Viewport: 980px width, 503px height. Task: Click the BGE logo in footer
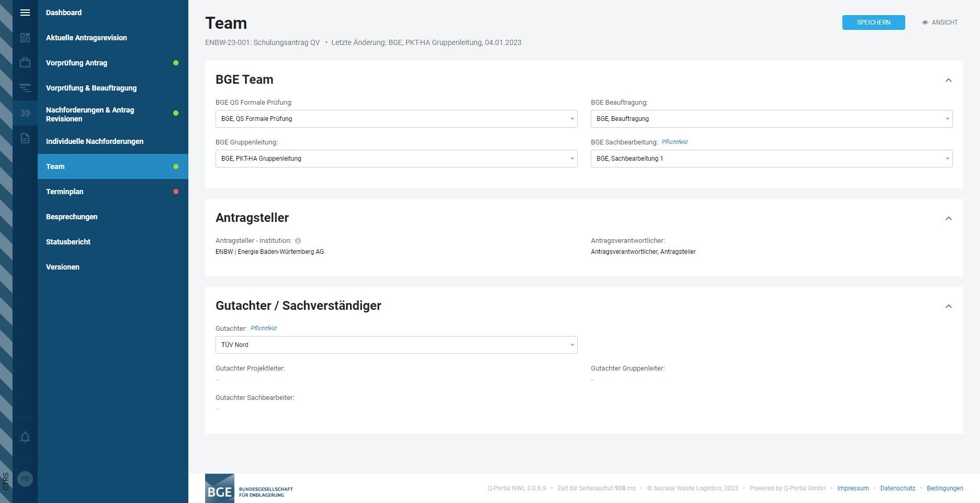pyautogui.click(x=249, y=489)
